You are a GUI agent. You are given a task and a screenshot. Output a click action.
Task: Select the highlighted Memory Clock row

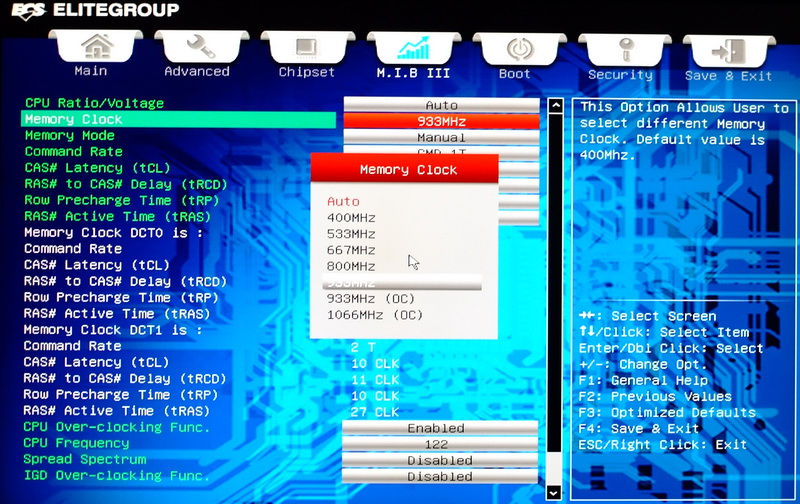pyautogui.click(x=179, y=119)
